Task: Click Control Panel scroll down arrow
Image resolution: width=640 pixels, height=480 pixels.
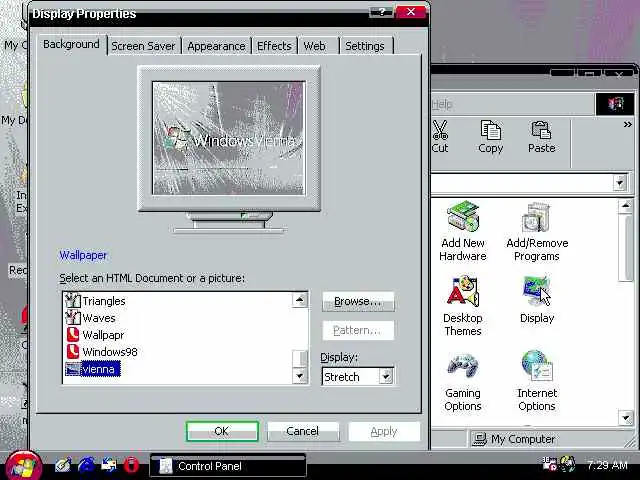Action: coord(625,417)
